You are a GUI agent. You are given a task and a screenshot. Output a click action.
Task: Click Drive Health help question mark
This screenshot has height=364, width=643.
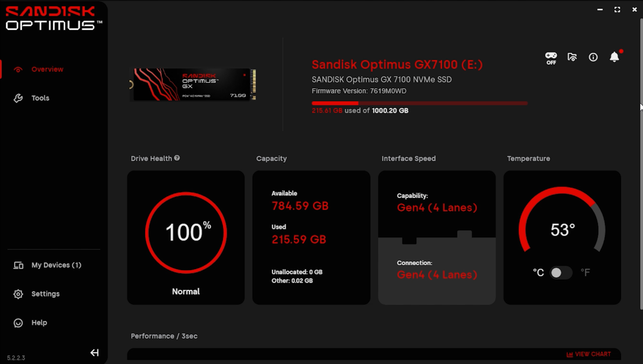coord(177,158)
